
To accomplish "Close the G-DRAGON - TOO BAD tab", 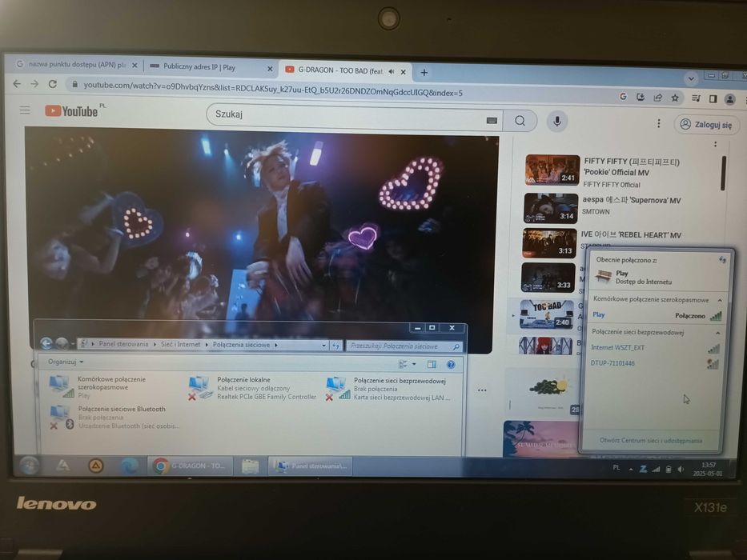I will [403, 72].
